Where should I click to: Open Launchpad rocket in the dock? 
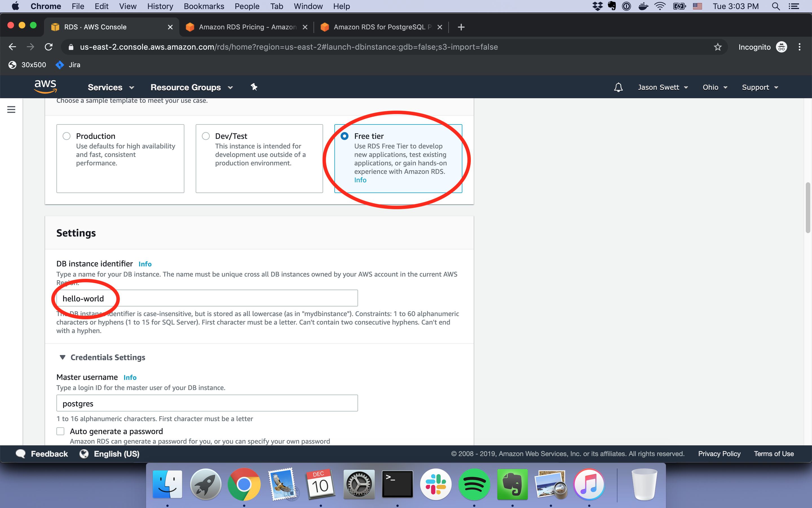tap(206, 484)
